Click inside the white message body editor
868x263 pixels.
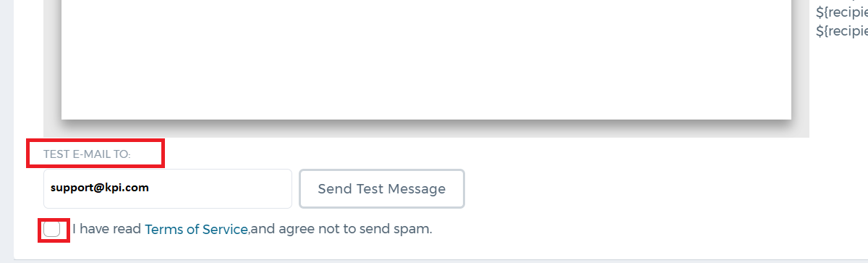(426, 58)
